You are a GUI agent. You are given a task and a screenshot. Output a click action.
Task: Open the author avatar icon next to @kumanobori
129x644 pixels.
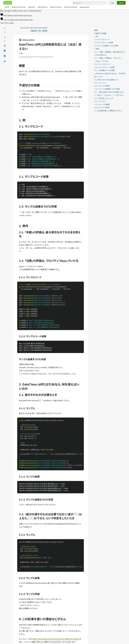(x=20, y=40)
